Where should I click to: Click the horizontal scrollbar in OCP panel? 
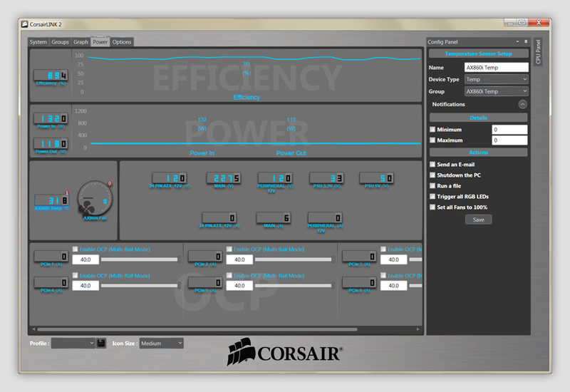[x=197, y=329]
